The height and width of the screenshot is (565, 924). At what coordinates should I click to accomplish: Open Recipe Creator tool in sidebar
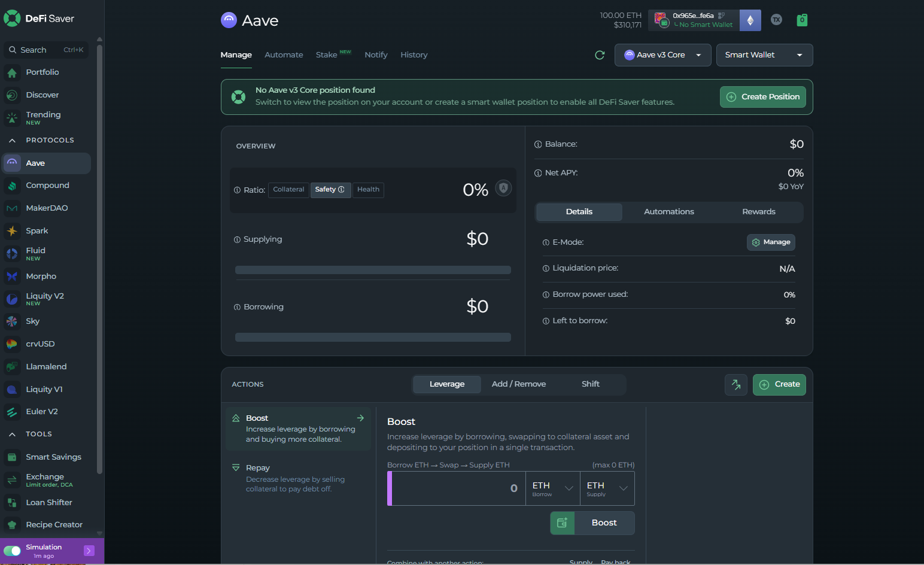click(54, 525)
